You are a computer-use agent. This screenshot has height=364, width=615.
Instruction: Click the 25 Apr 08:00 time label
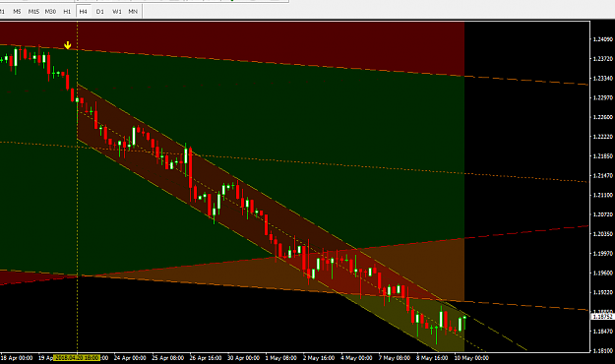168,358
